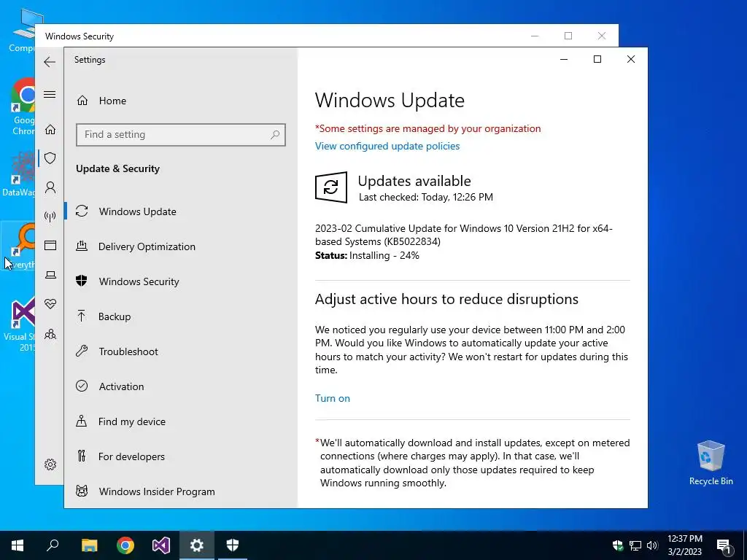This screenshot has height=560, width=747.
Task: Open volume speaker tray icon
Action: (x=652, y=545)
